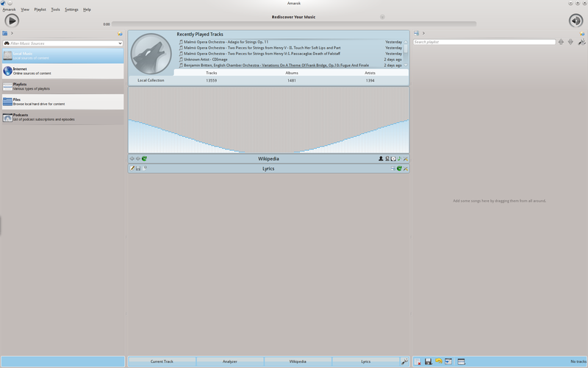Show Wikipedia track page note icon

(399, 159)
